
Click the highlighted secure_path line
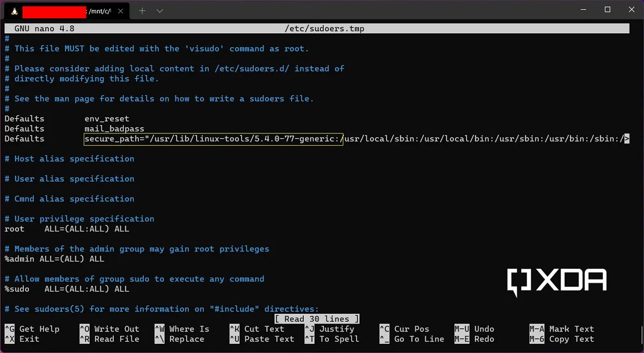coord(213,139)
